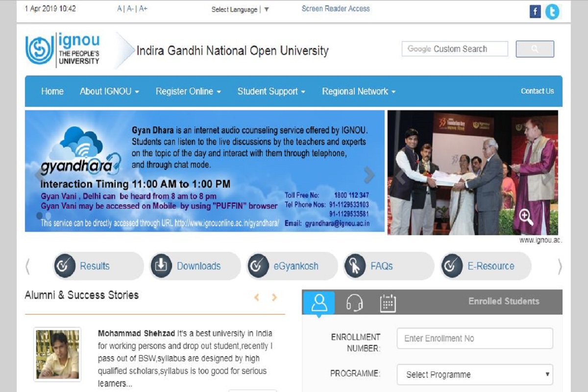Select the calendar tab icon
Viewport: 588px width, 392px height.
click(x=388, y=303)
